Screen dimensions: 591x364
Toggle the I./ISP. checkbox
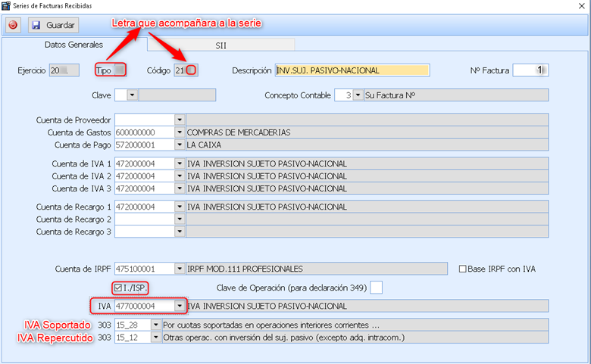117,288
